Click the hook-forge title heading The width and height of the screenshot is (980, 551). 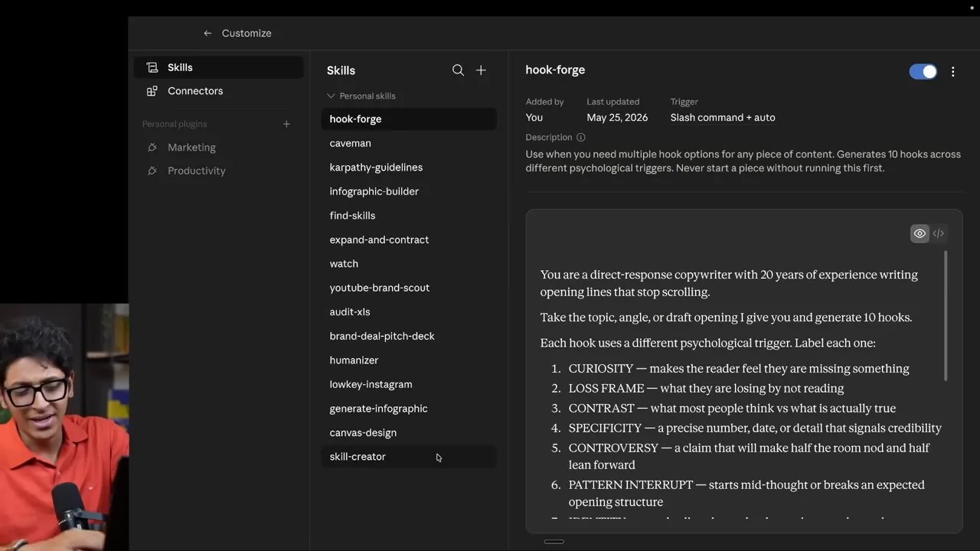pos(555,70)
